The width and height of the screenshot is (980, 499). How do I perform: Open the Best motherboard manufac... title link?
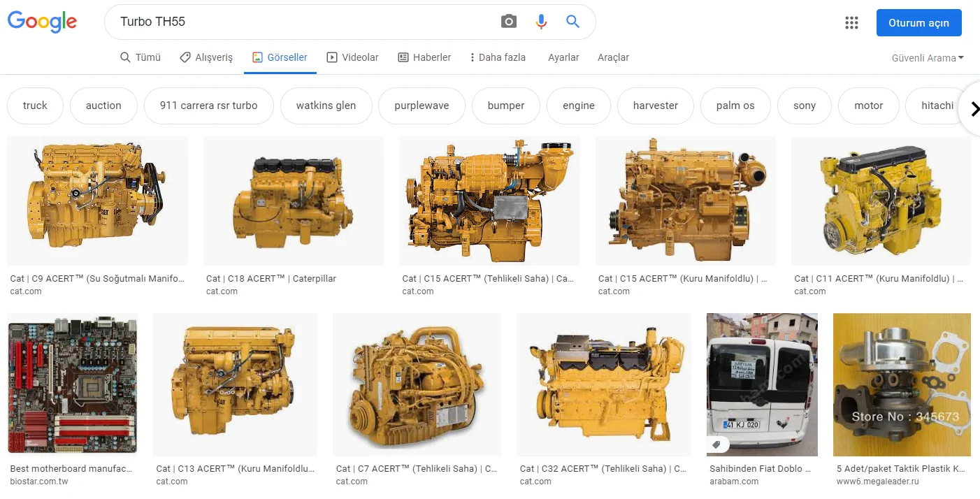pyautogui.click(x=71, y=468)
